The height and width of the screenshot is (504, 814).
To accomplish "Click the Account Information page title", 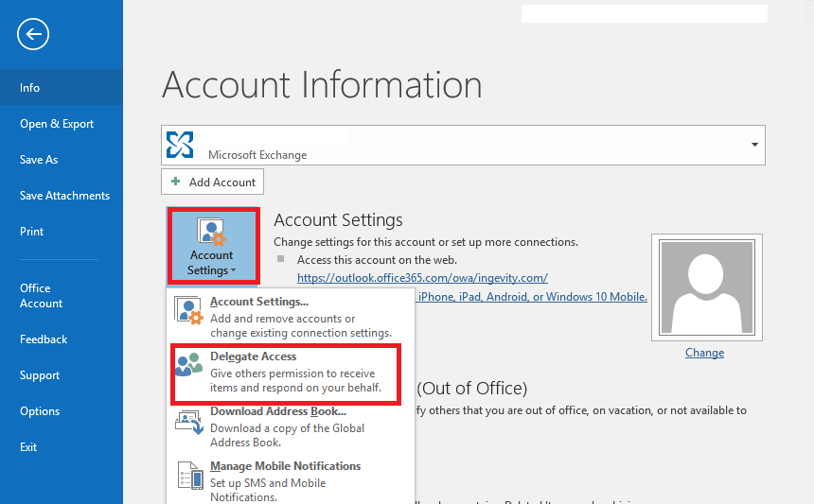I will click(x=323, y=85).
